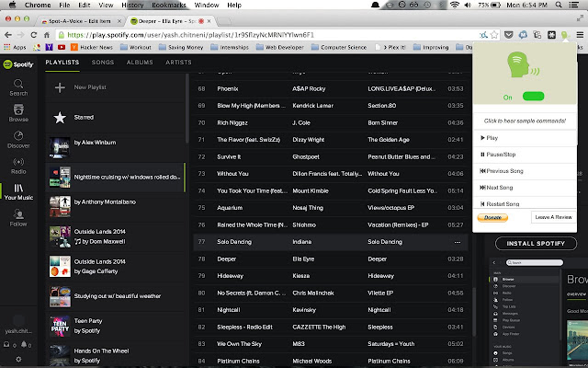
Task: Click the Play sample command
Action: [525, 138]
